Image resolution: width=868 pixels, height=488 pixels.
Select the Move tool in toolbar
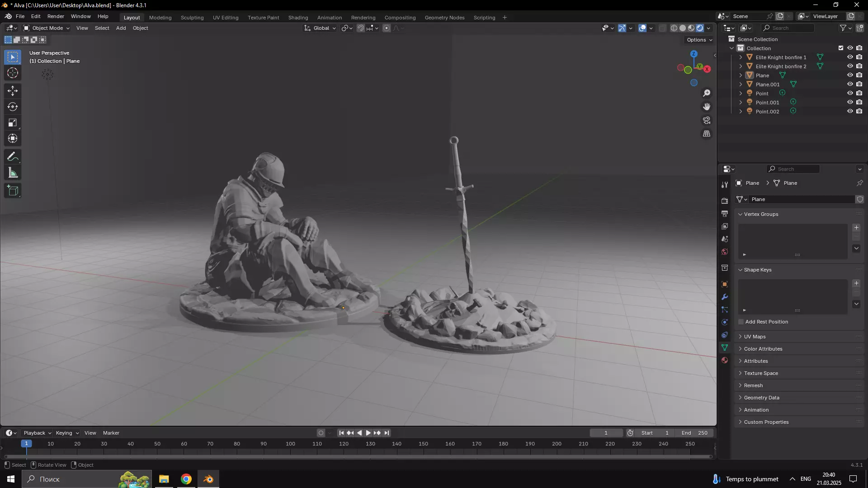coord(13,91)
